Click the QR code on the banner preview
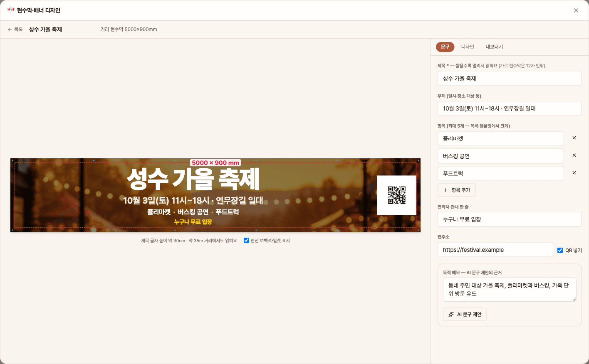589x364 pixels. (396, 195)
